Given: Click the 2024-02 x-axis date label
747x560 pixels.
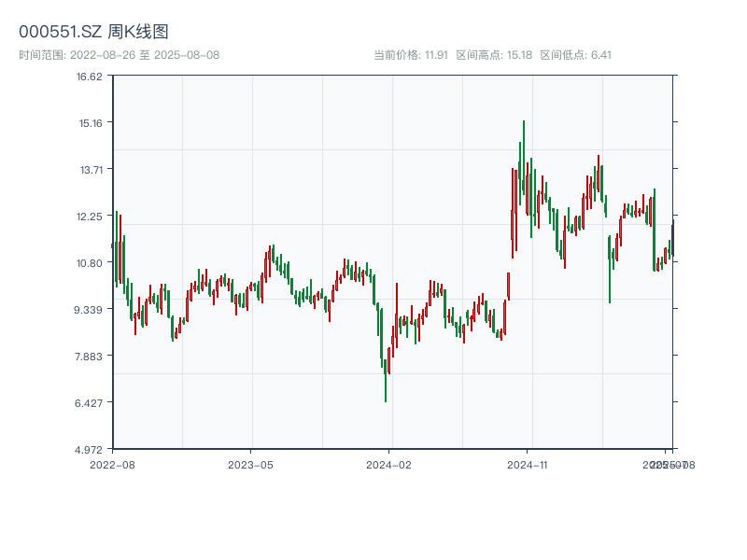Looking at the screenshot, I should coord(388,464).
